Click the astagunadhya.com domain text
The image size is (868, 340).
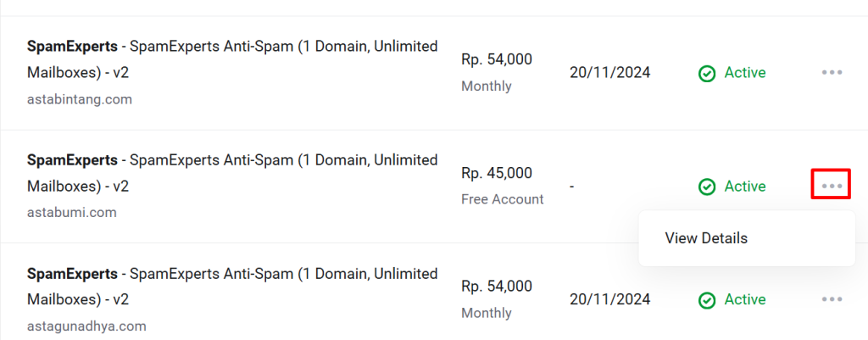(x=86, y=326)
